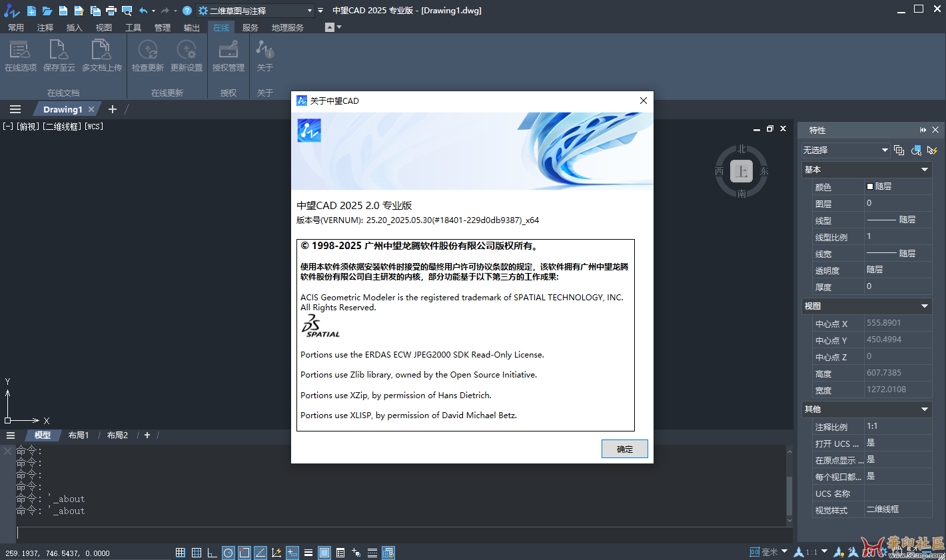The image size is (946, 560).
Task: Switch to the 布局1 layout tab
Action: click(79, 435)
